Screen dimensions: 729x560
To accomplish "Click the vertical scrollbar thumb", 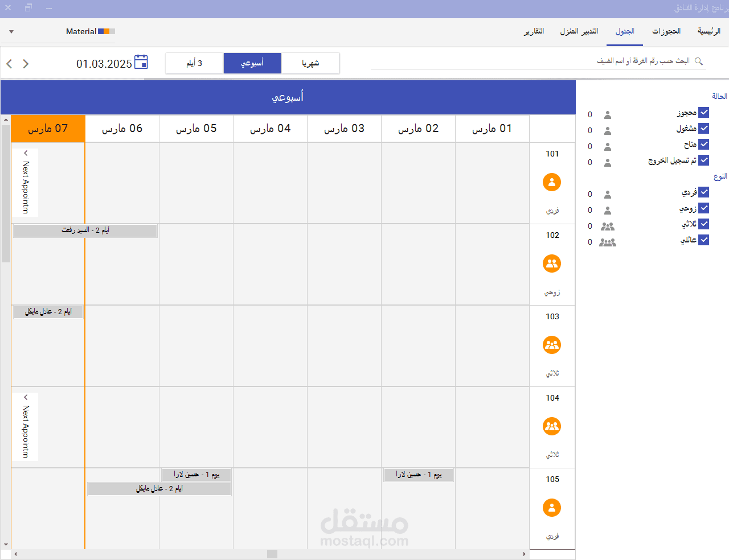I will point(6,193).
